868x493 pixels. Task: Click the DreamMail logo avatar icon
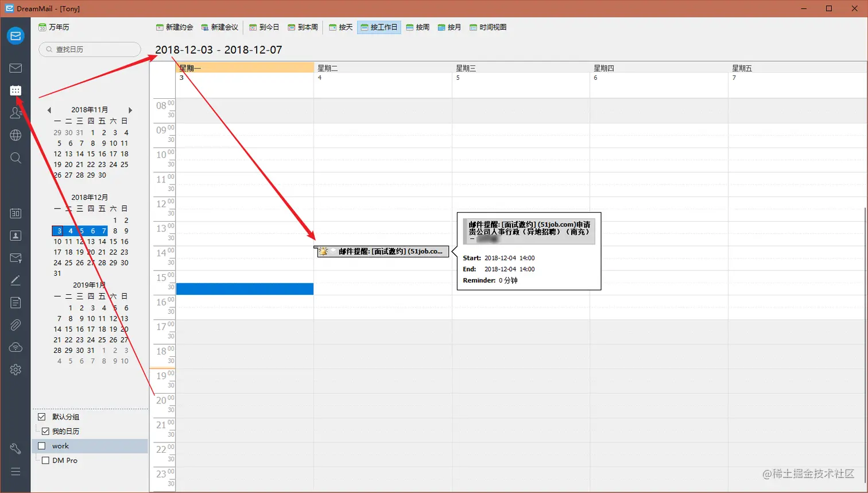(x=15, y=36)
